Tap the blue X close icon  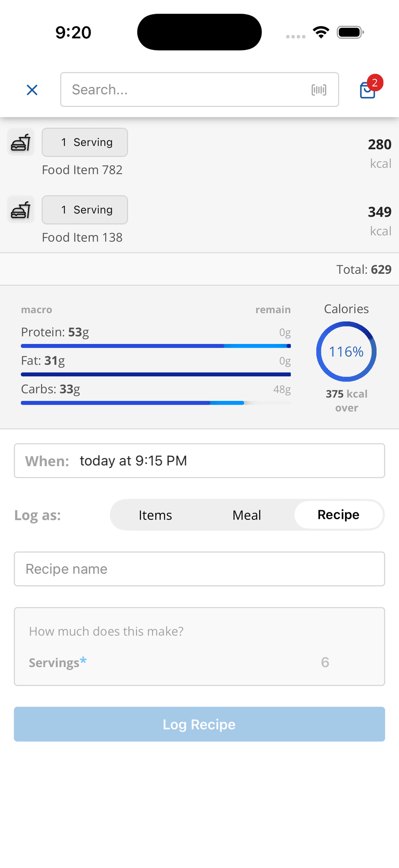[x=32, y=90]
